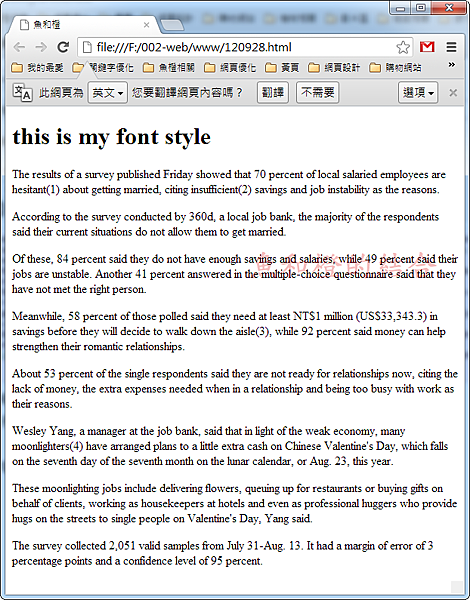470x600 pixels.
Task: Minimize the browser window
Action: click(x=401, y=8)
